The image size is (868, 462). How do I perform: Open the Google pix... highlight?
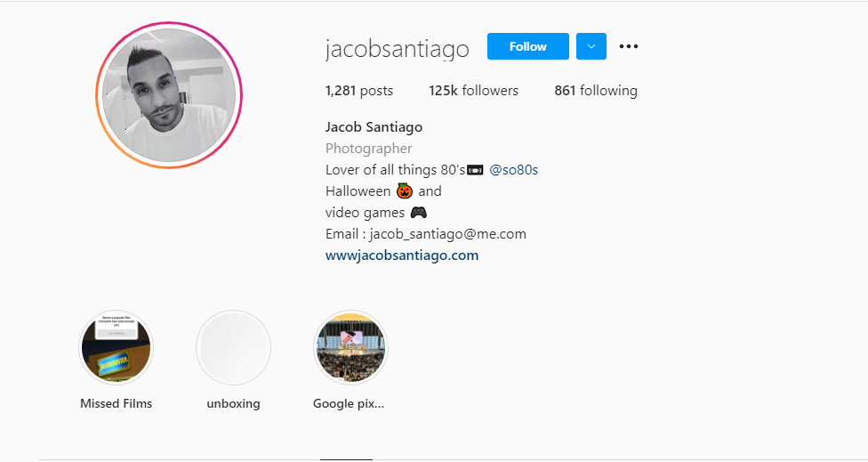[351, 347]
